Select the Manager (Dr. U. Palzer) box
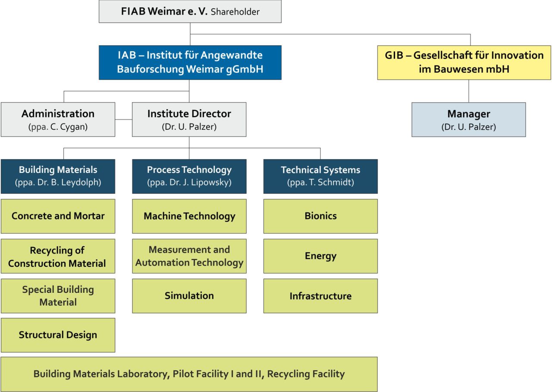The width and height of the screenshot is (552, 392). (x=468, y=119)
